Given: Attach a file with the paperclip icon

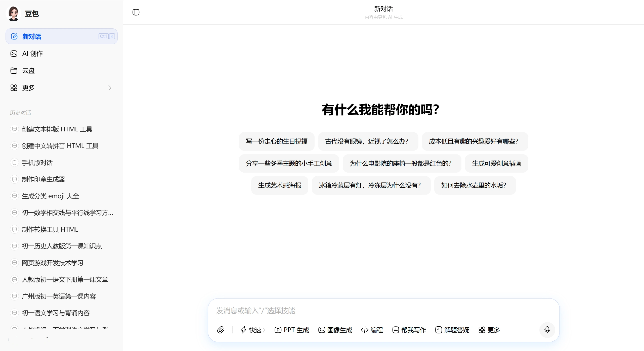Looking at the screenshot, I should point(221,330).
